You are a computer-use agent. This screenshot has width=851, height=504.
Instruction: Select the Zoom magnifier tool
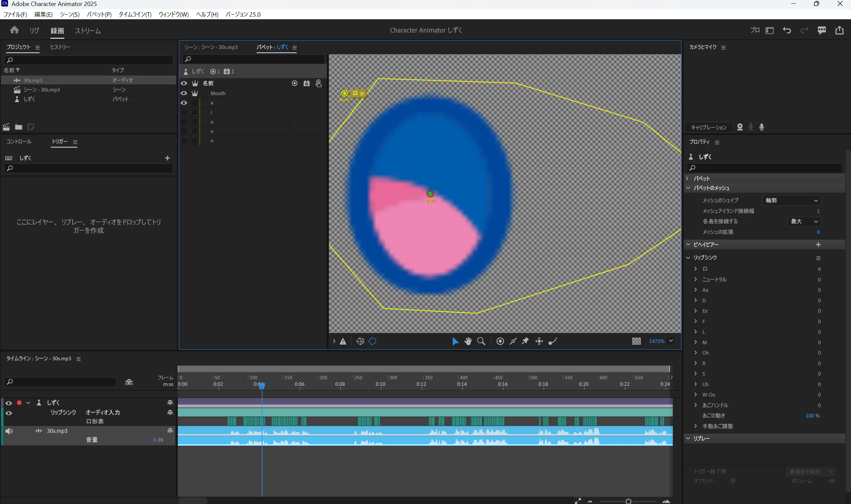tap(481, 341)
